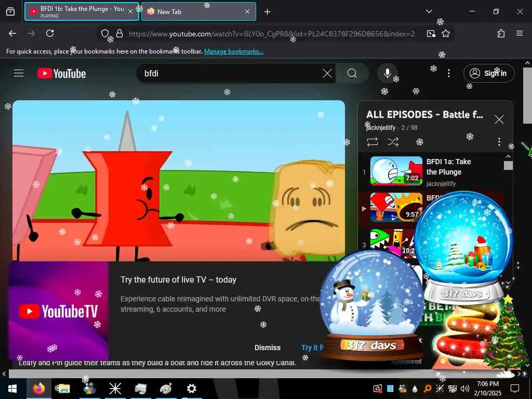Open the playlist three-dot options menu
Viewport: 532px width, 399px height.
(x=499, y=141)
